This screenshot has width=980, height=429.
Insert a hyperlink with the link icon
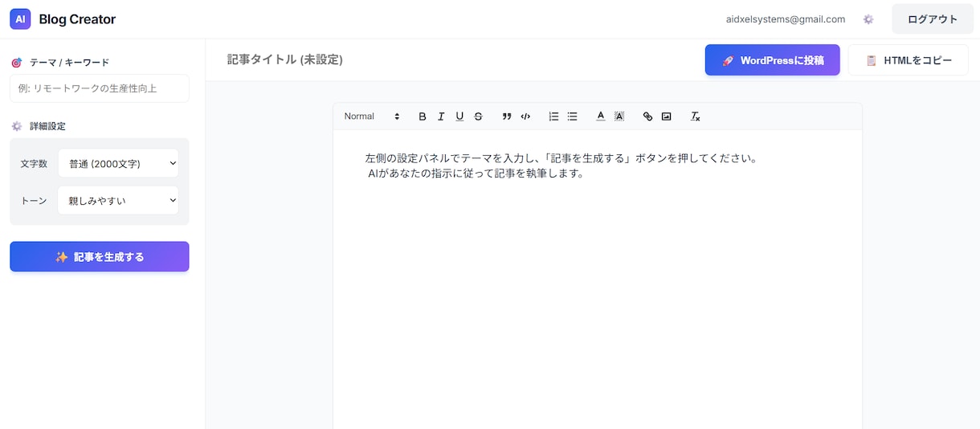tap(647, 116)
